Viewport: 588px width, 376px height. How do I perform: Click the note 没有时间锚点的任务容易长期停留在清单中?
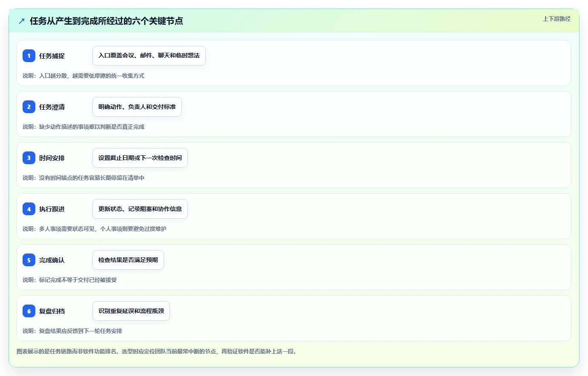point(83,178)
